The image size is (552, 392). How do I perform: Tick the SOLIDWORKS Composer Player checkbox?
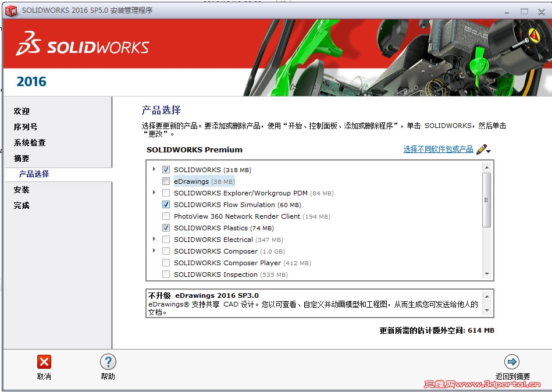coord(166,262)
